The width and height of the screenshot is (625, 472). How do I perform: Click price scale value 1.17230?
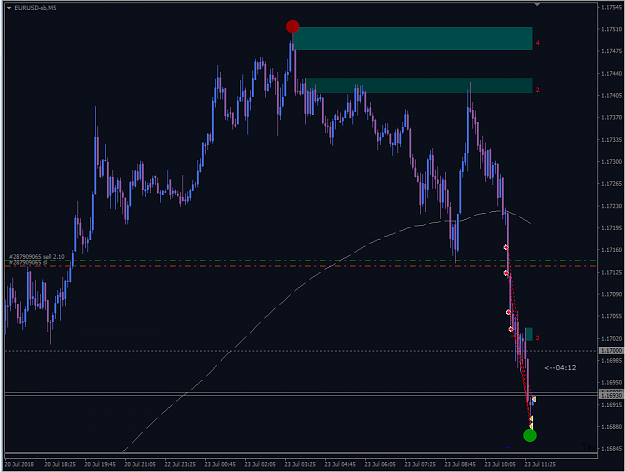pyautogui.click(x=611, y=206)
